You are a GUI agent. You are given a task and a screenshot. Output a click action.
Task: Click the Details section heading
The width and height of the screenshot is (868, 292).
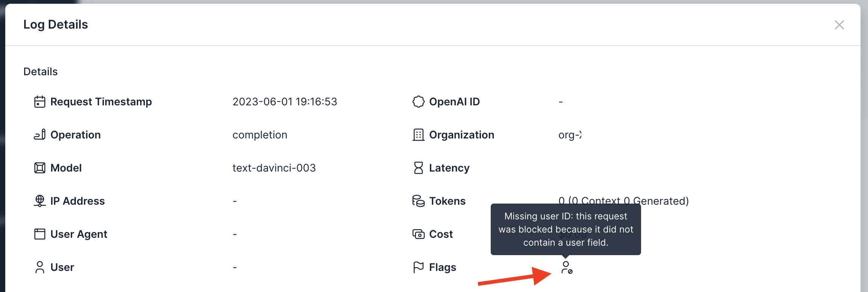[41, 71]
